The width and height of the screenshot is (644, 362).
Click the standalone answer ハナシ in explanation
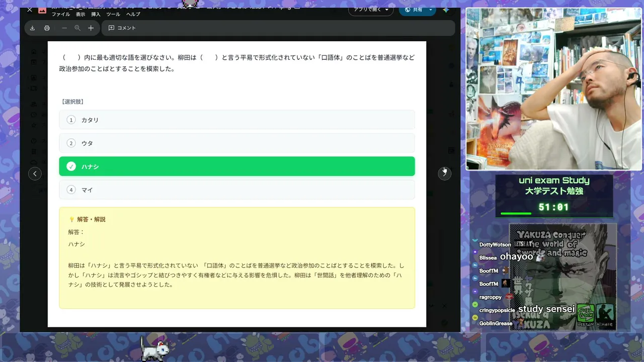76,244
